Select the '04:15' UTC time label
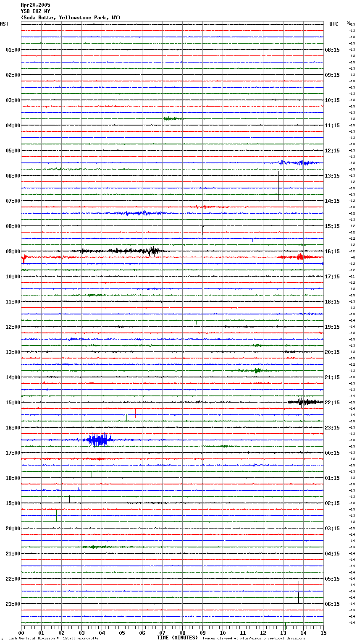Screen dimensions: 357x644 pos(332,554)
